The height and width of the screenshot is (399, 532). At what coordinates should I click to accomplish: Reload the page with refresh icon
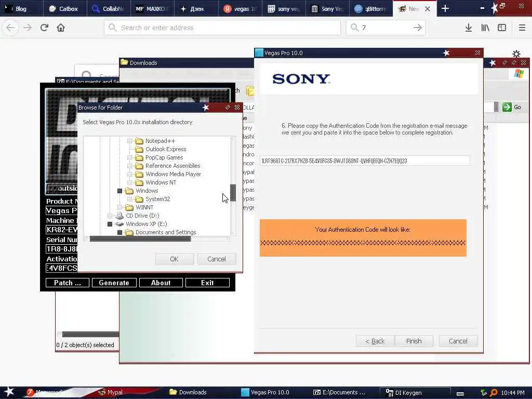pyautogui.click(x=44, y=28)
